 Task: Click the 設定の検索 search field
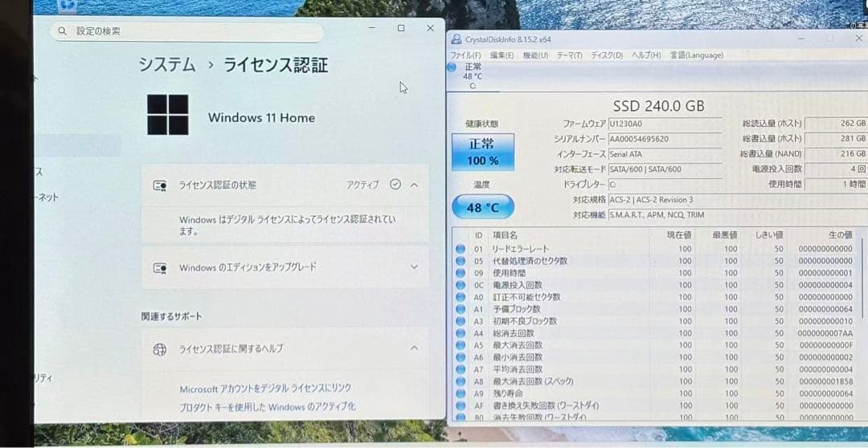point(187,31)
